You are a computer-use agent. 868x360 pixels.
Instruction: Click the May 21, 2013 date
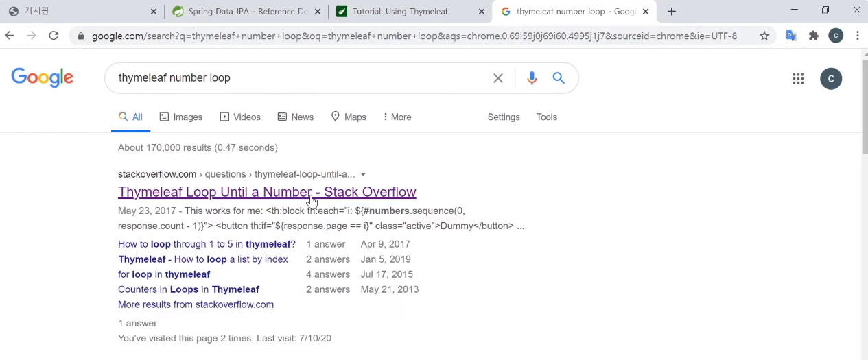click(390, 289)
